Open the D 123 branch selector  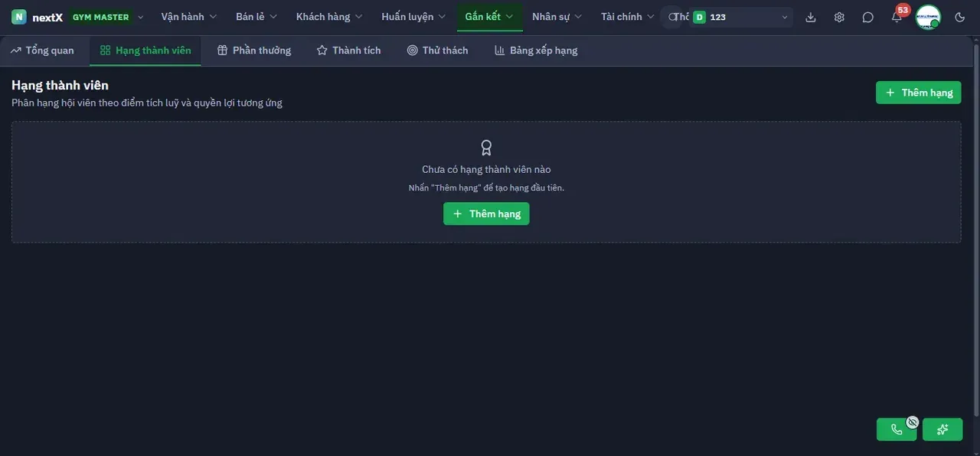[740, 17]
